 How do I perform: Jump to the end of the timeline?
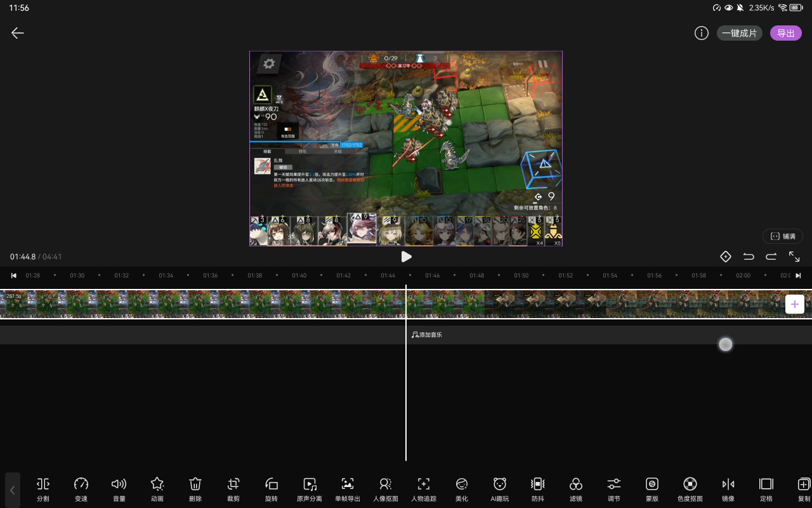click(x=798, y=276)
